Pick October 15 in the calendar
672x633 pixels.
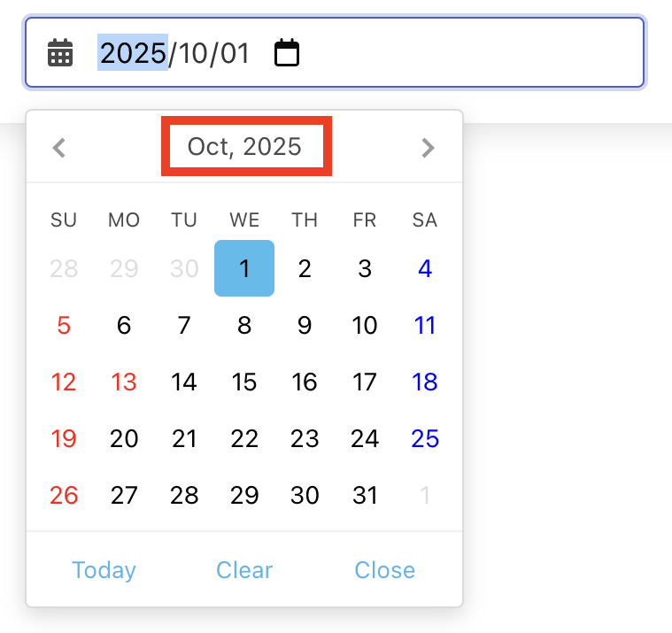tap(244, 382)
